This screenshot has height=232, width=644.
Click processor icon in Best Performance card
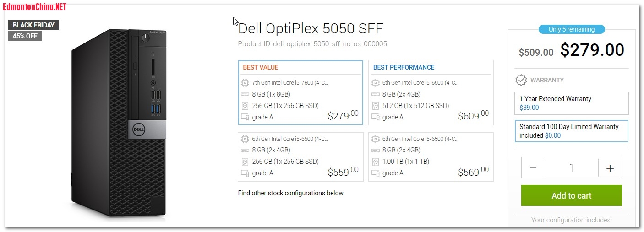click(376, 83)
